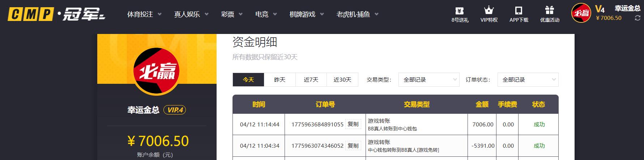Click the large 必赢 profile picture in sidebar

coord(157,71)
